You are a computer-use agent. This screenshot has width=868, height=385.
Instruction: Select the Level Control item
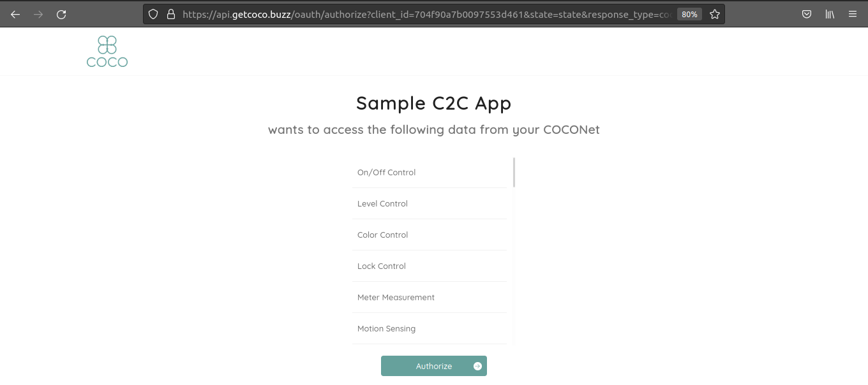pos(383,204)
